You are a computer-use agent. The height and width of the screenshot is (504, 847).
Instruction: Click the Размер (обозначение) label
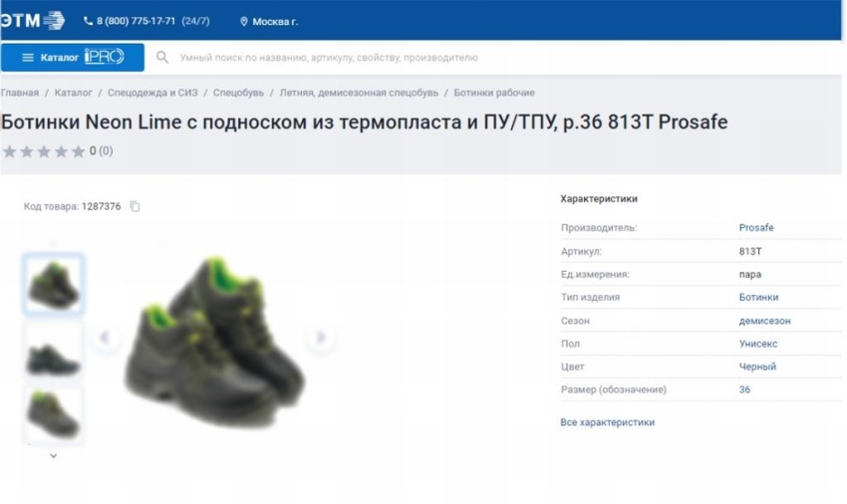[x=613, y=389]
